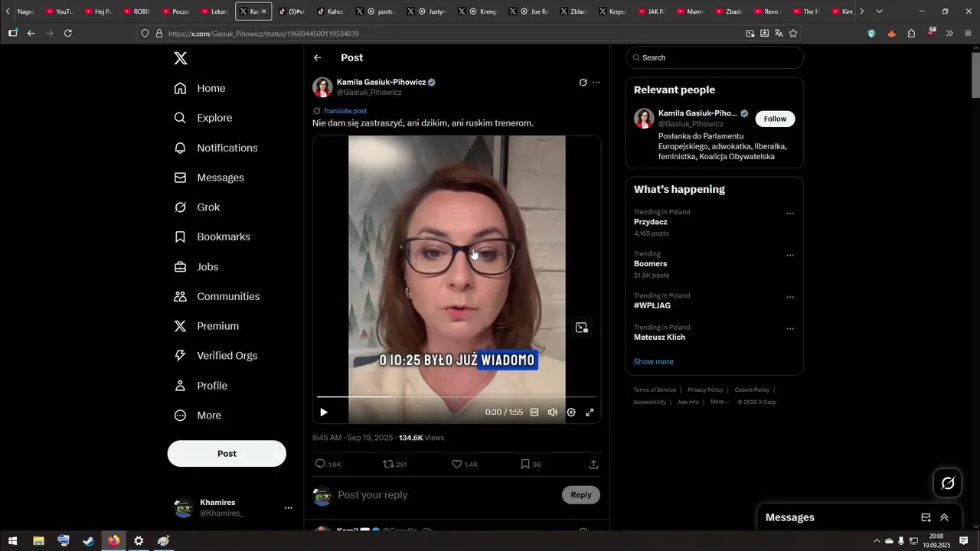The height and width of the screenshot is (551, 980).
Task: Compose new message in Messages drawer
Action: pyautogui.click(x=926, y=517)
